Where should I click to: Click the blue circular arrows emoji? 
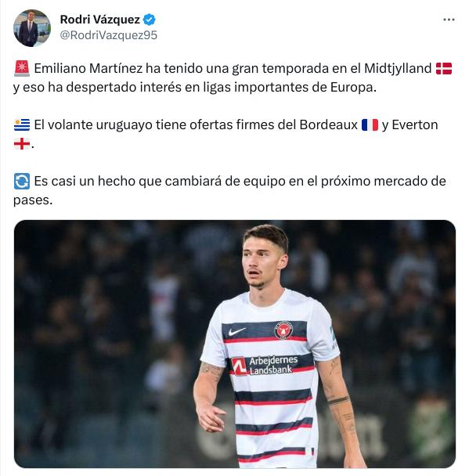22,181
